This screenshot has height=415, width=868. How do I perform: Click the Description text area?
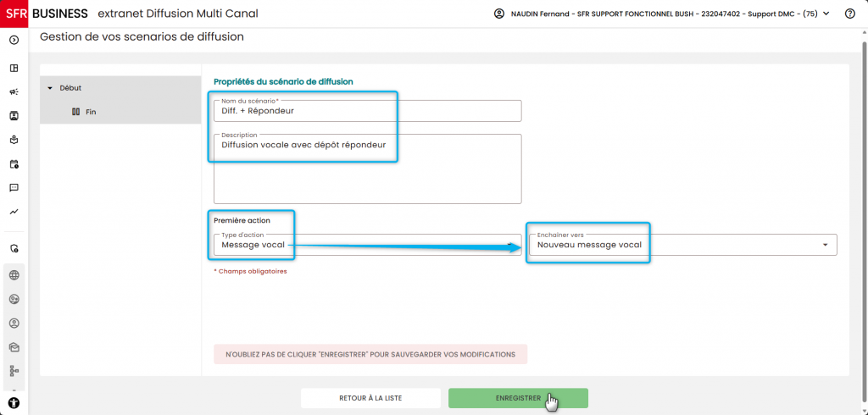click(368, 169)
